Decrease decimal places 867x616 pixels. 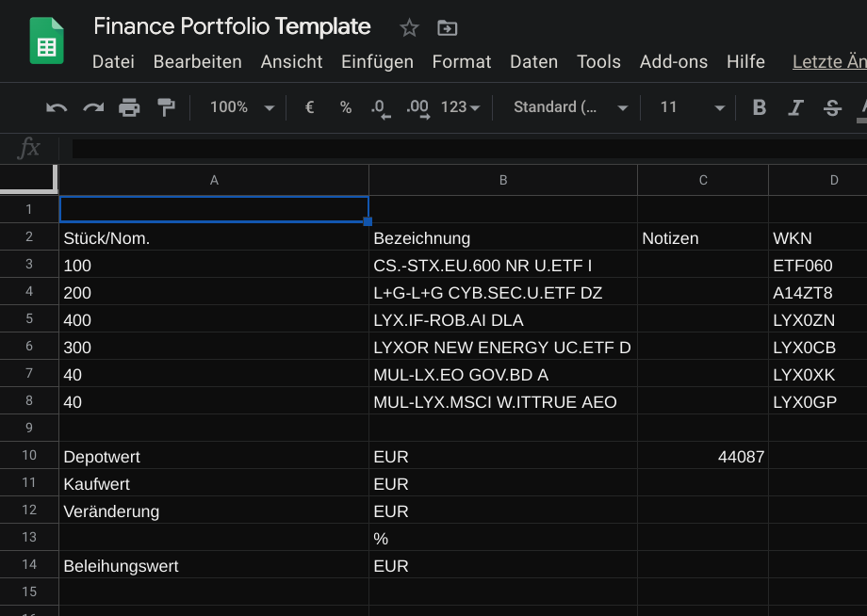point(381,107)
